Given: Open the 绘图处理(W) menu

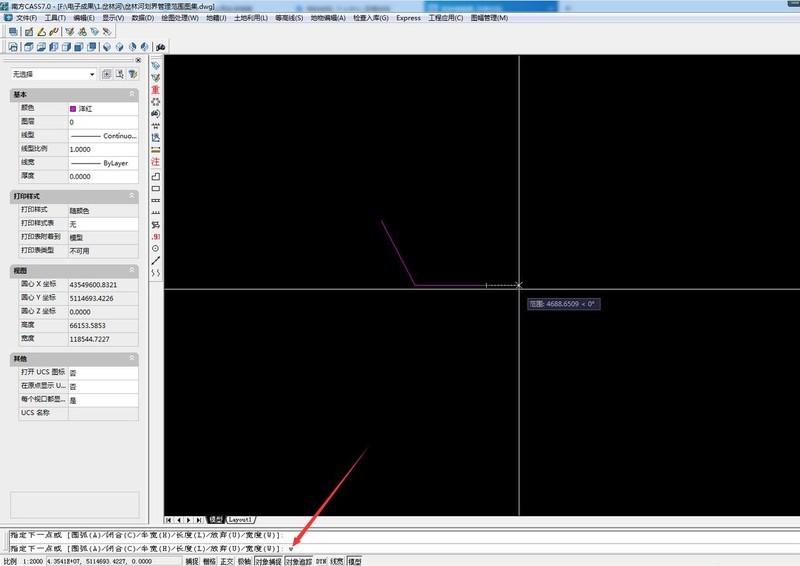Looking at the screenshot, I should (180, 18).
